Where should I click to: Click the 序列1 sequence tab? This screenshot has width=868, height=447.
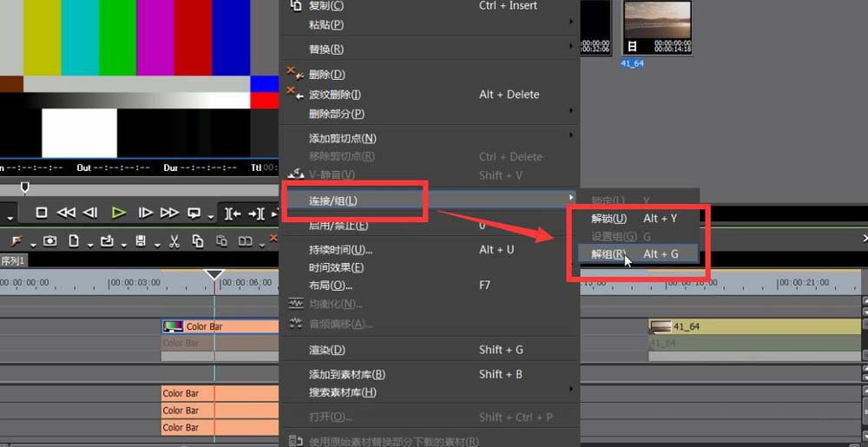pos(12,260)
